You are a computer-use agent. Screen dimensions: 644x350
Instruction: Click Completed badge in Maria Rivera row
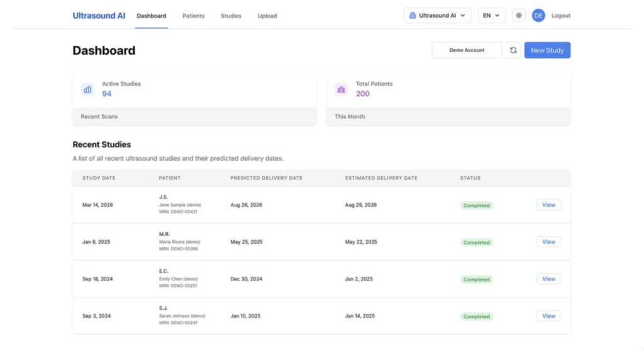pos(477,243)
